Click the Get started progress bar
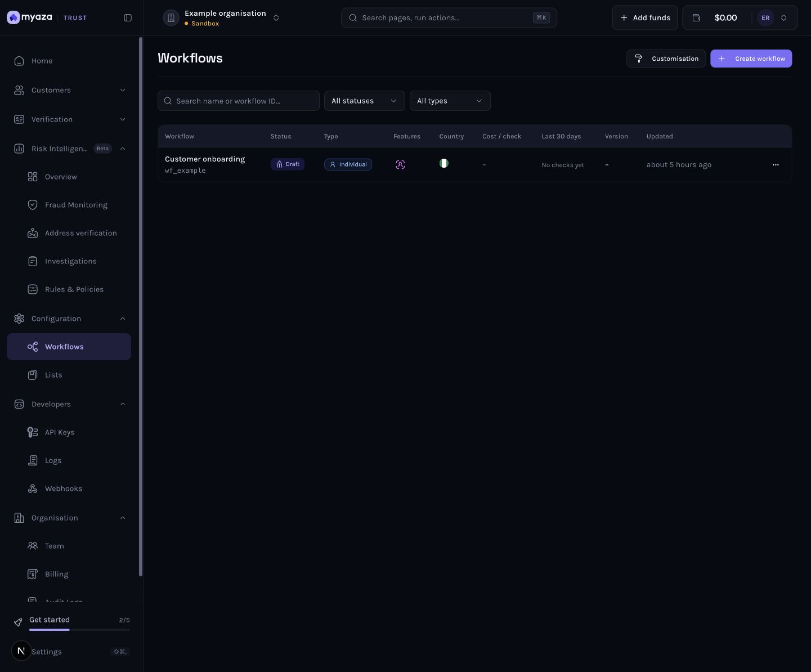811x672 pixels. pos(79,630)
